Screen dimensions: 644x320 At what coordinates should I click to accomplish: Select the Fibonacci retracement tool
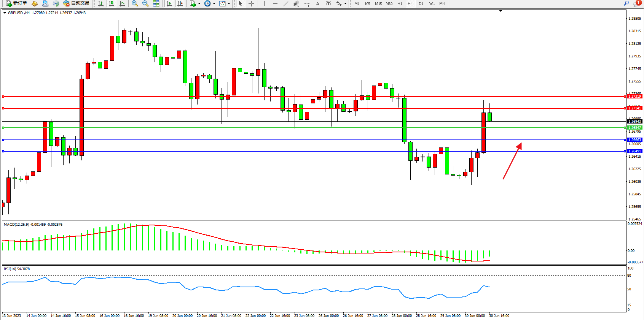coord(307,3)
